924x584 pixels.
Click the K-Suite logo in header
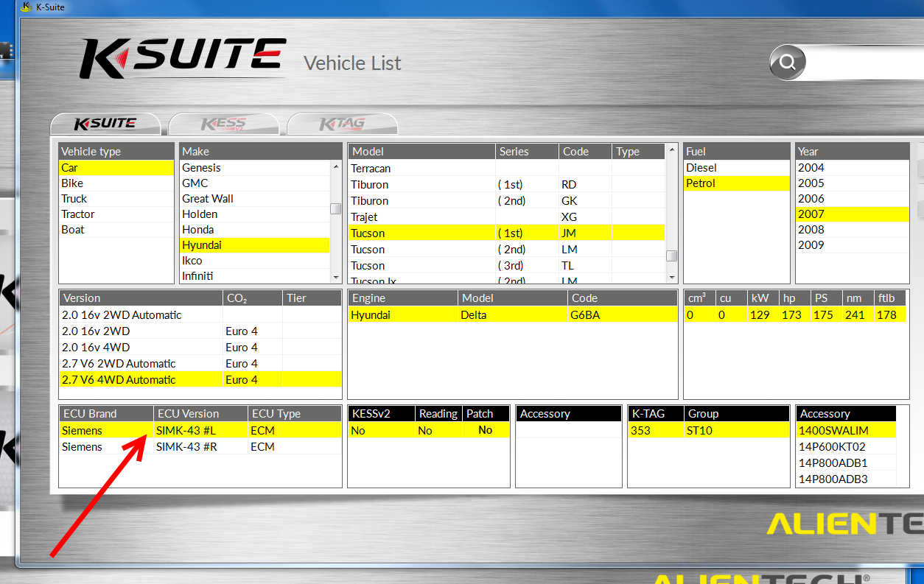[183, 59]
